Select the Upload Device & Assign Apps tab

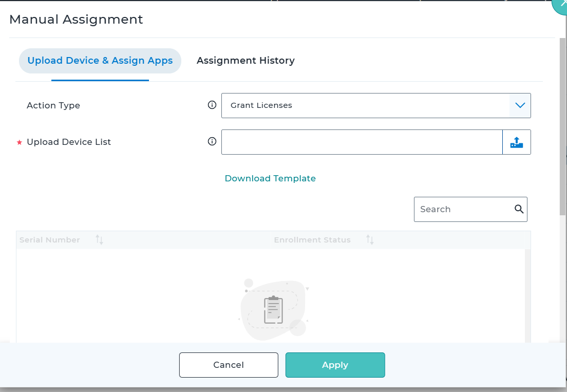(100, 61)
